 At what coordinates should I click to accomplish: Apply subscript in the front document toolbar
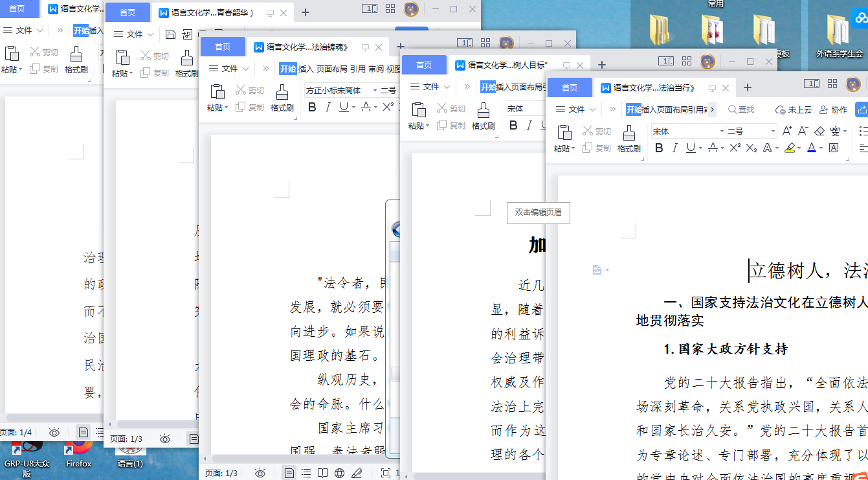coord(751,148)
